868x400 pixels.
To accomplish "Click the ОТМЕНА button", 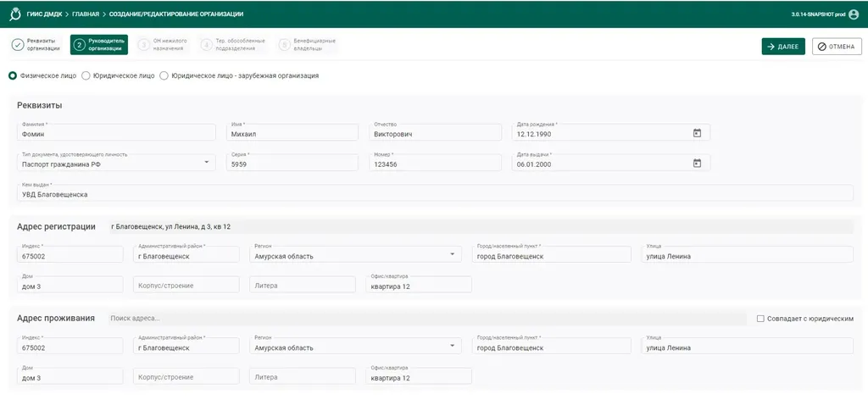I will click(837, 47).
